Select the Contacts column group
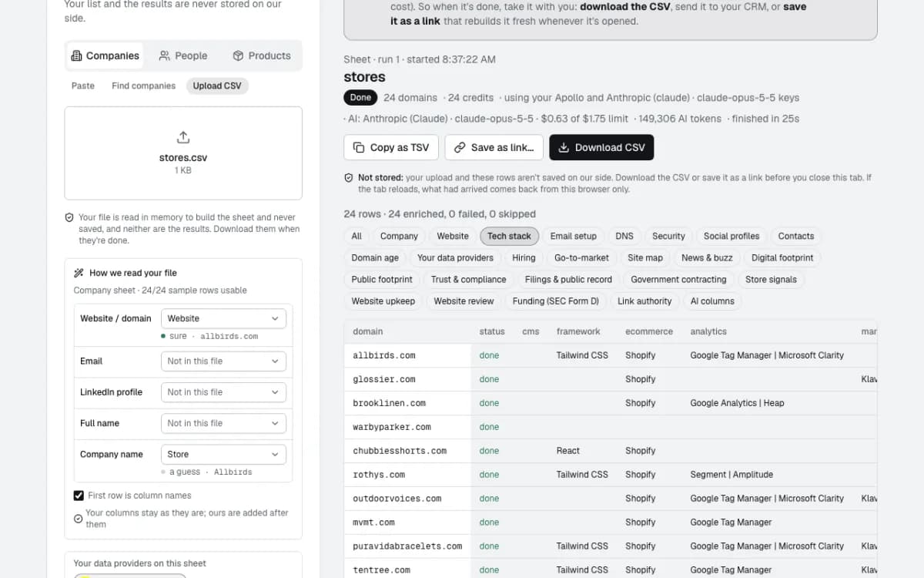924x578 pixels. [796, 236]
